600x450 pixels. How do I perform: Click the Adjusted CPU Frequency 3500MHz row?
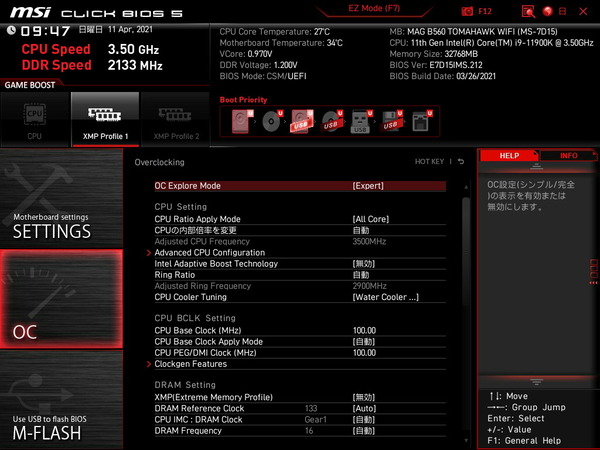coord(300,241)
